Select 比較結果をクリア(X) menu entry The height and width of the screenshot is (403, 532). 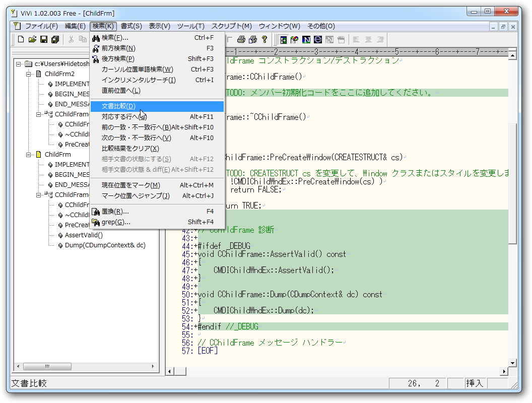[157, 148]
